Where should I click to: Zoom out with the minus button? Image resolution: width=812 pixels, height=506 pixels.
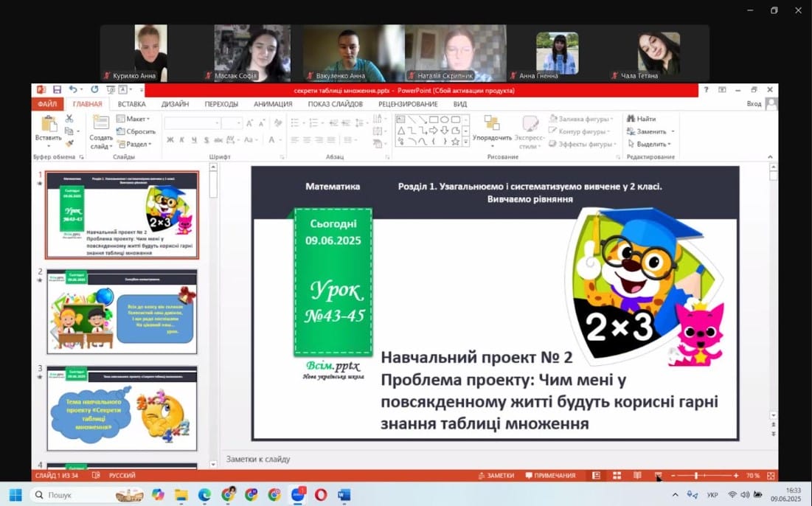pos(673,476)
